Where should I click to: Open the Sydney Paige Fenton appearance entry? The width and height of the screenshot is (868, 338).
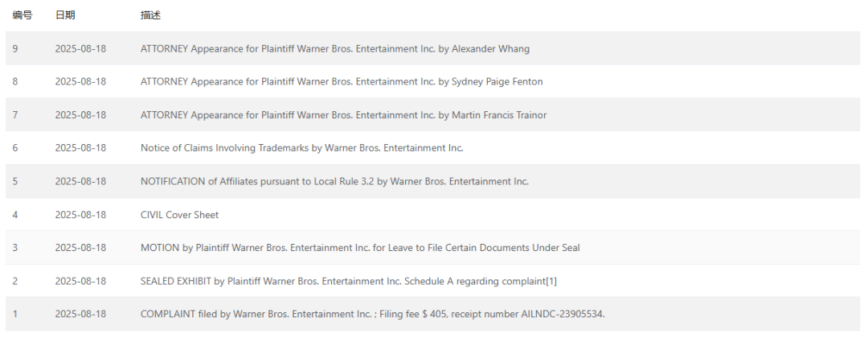coord(341,82)
